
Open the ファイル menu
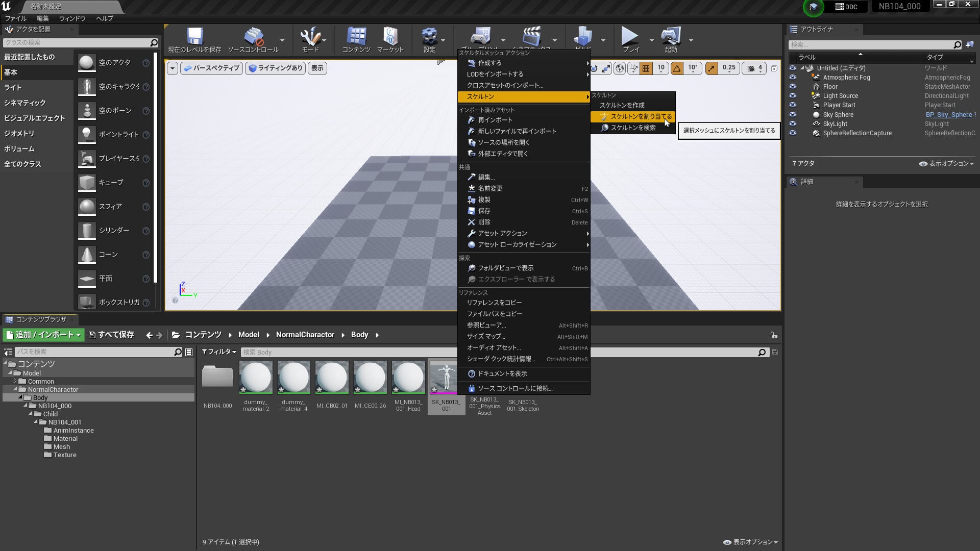(x=16, y=18)
